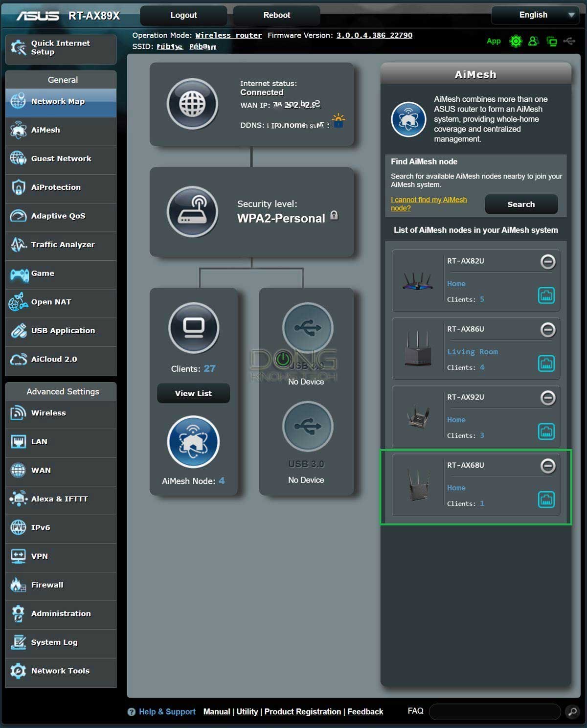Click into the FAQ search field
The image size is (587, 728).
(494, 711)
